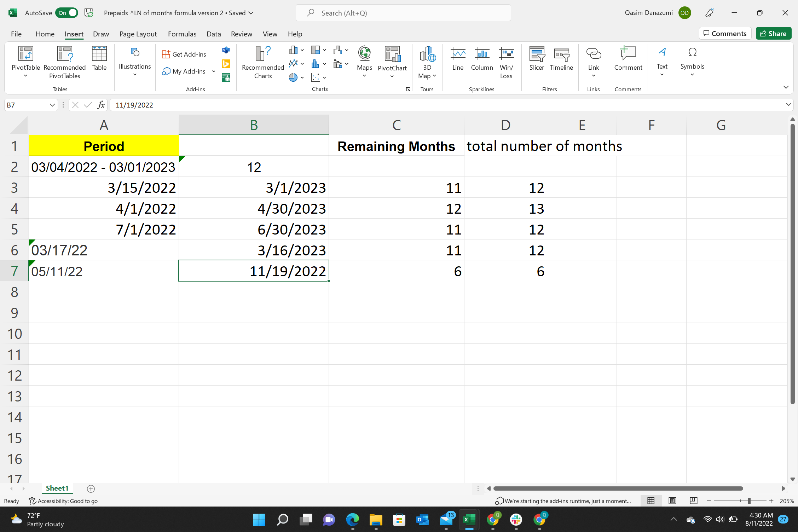Open the Comments pane button
Screen dimensions: 798x532
click(725, 34)
